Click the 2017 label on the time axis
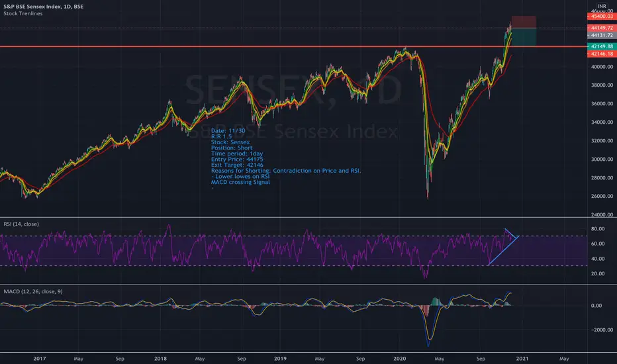This screenshot has height=364, width=617. (x=40, y=359)
